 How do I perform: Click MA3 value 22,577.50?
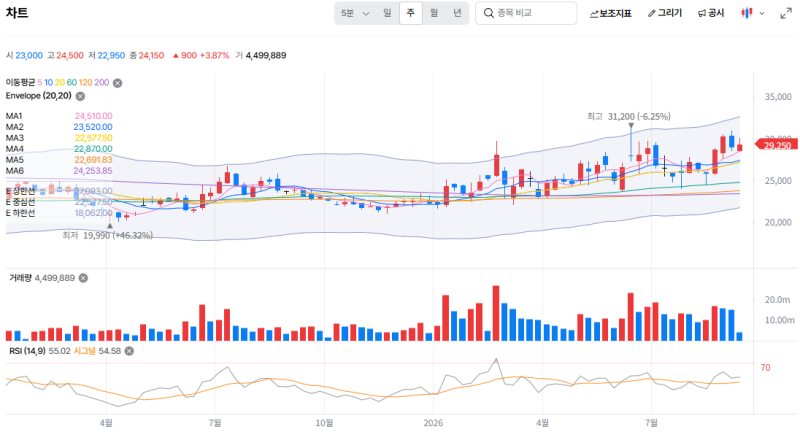[93, 138]
